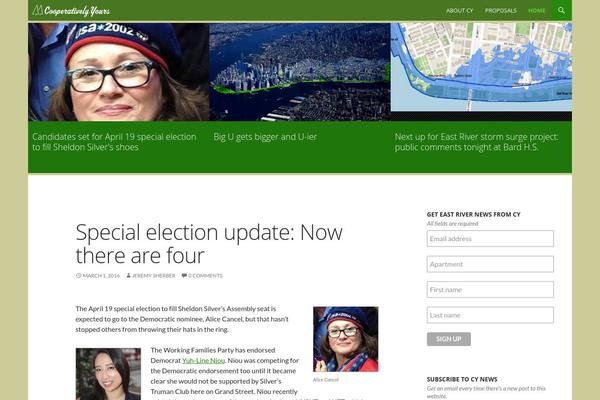Read 'Candidates set for April 19 special election' post
Screen dimensions: 600x400
click(x=114, y=142)
